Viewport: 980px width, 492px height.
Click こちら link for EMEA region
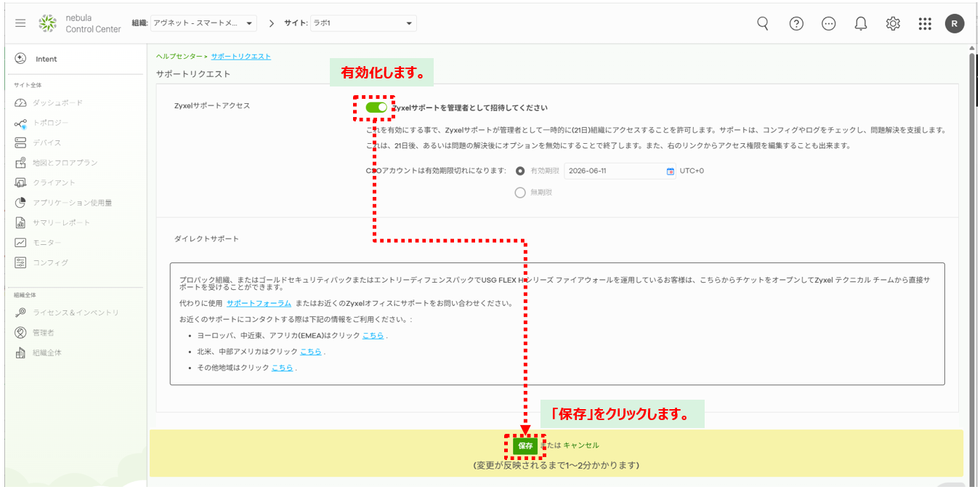(373, 336)
